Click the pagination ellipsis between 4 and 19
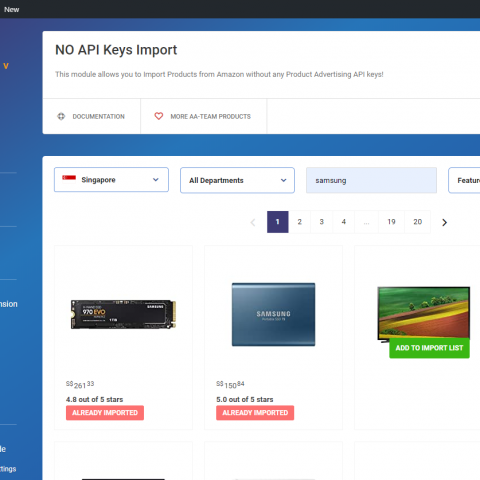 (x=366, y=223)
